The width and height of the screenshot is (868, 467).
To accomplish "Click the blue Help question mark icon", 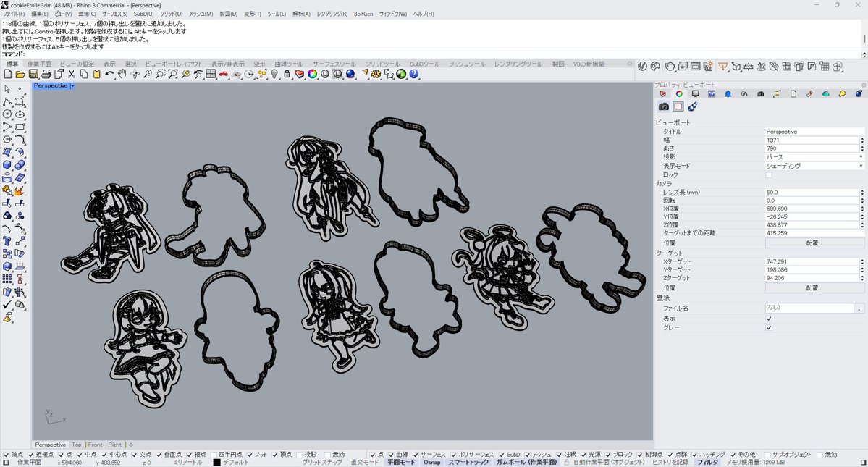I will pyautogui.click(x=413, y=74).
